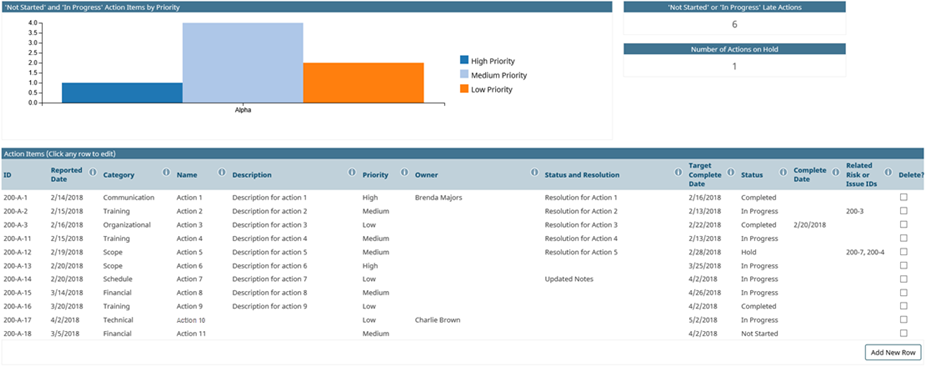Click info icon beside Target Complete Date
This screenshot has height=367, width=926.
(731, 172)
